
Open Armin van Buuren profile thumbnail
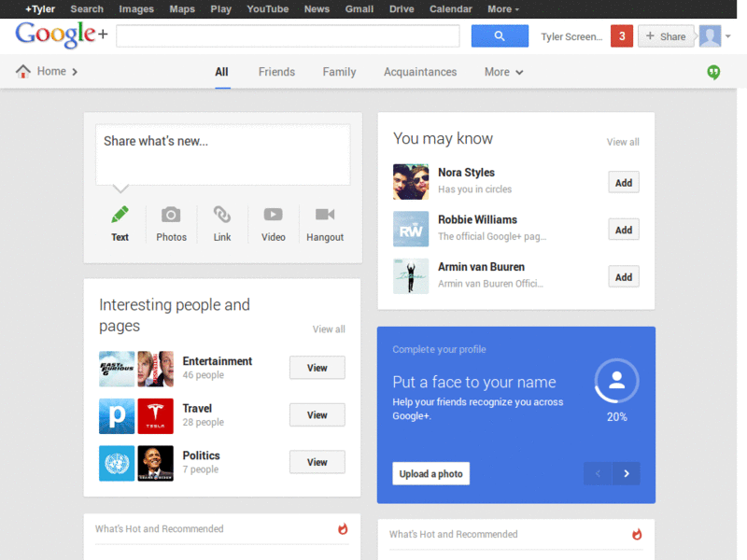[x=411, y=276]
